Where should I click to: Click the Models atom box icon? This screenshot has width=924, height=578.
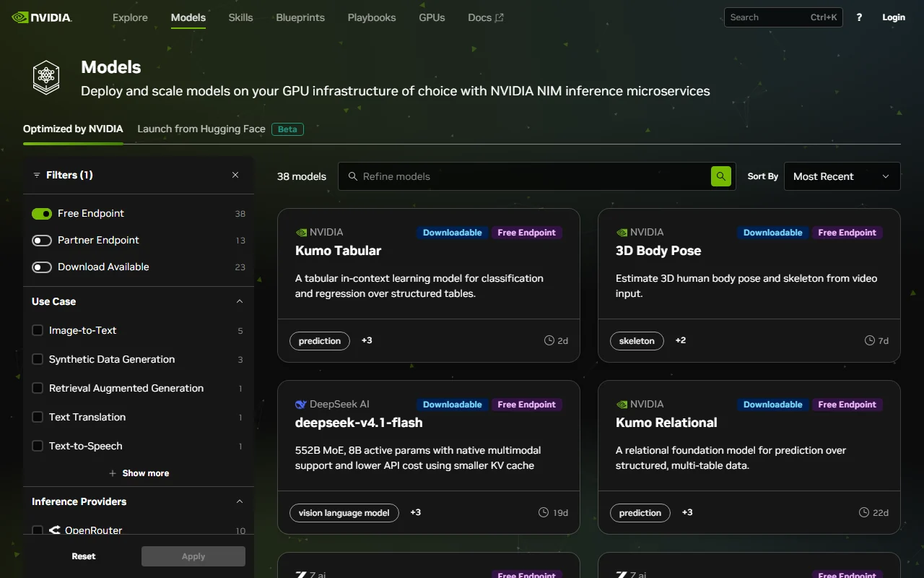click(46, 78)
